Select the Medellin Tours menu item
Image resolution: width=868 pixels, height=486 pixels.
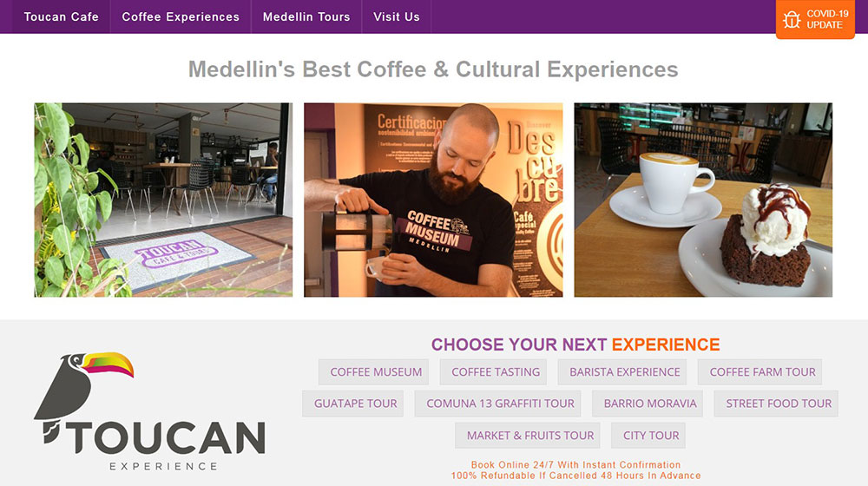point(306,16)
